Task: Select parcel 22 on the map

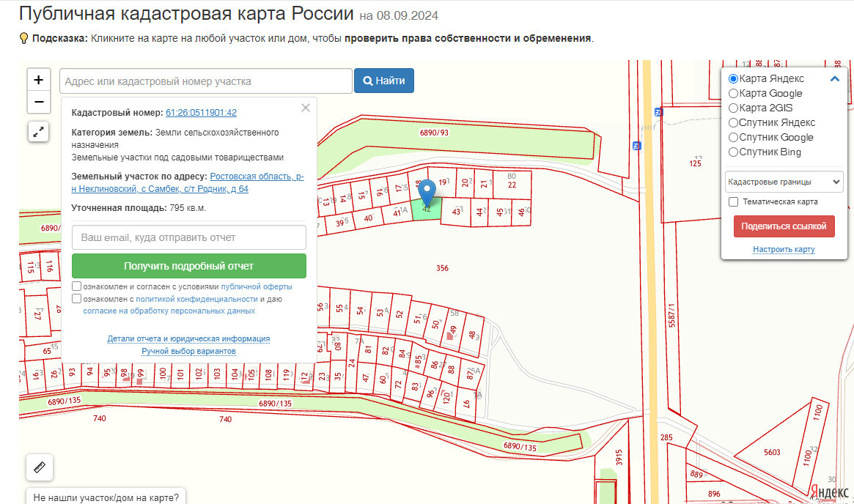Action: point(512,185)
